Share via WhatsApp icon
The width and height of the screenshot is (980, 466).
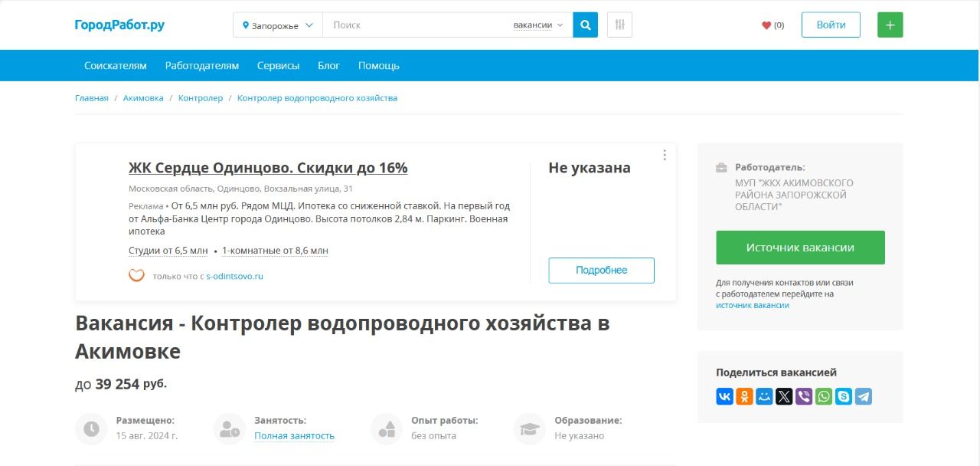pos(824,396)
